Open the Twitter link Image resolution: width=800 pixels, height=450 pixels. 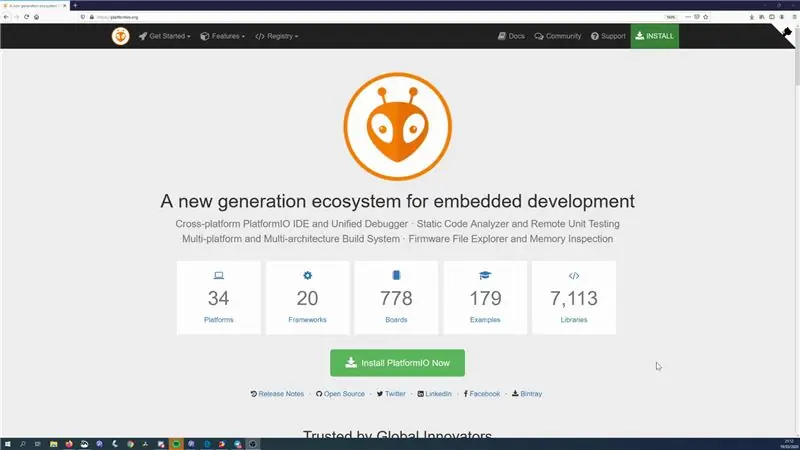click(x=391, y=394)
